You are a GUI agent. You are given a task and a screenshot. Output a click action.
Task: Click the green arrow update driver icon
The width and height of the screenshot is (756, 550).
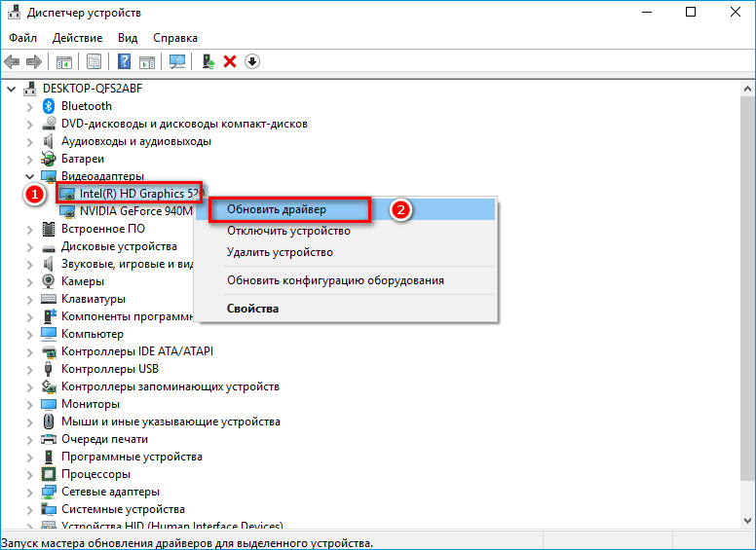coord(208,61)
